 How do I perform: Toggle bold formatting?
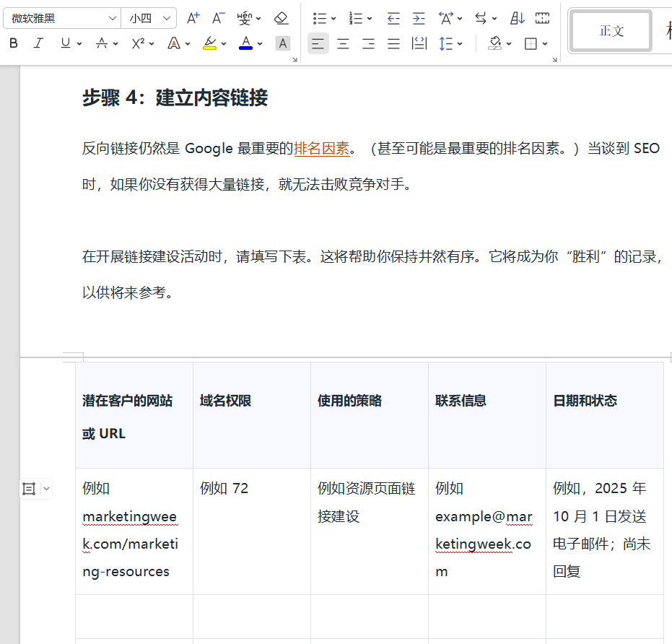(14, 43)
